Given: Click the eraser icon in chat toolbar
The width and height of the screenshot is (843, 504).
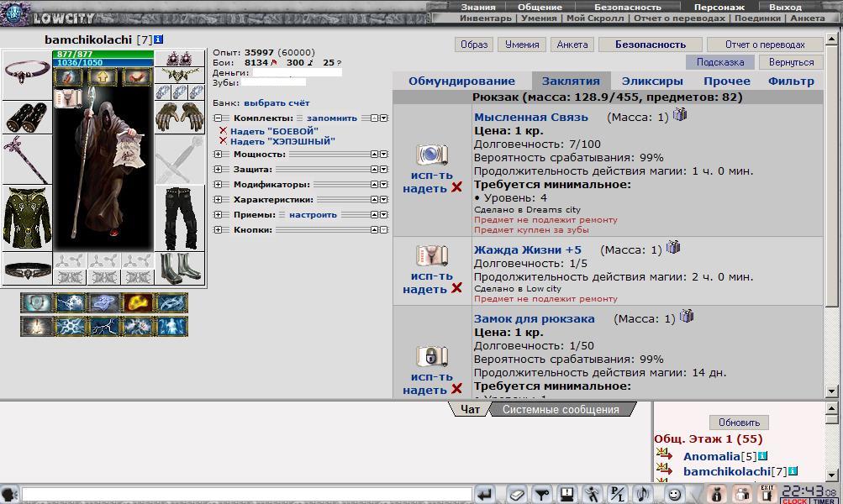Looking at the screenshot, I should [x=517, y=494].
